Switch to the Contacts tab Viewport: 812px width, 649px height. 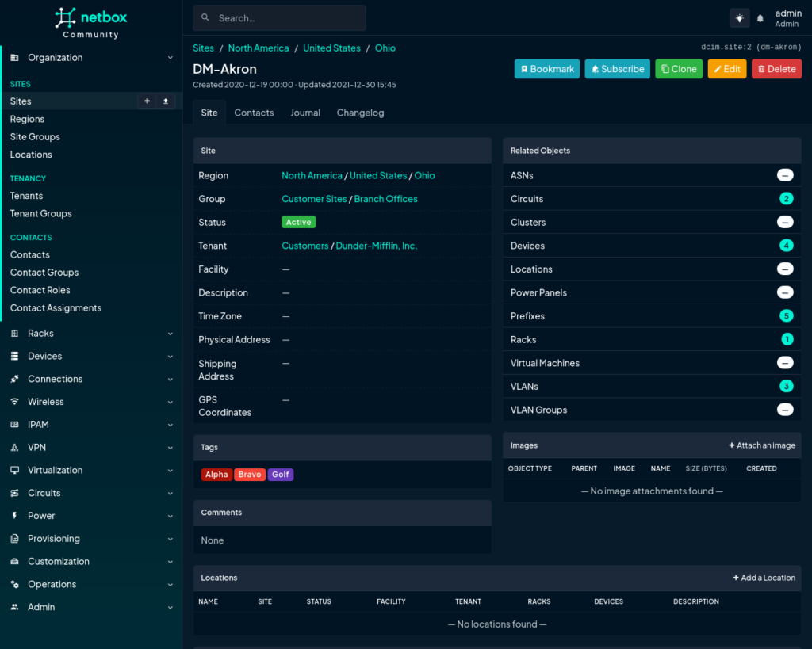tap(254, 113)
